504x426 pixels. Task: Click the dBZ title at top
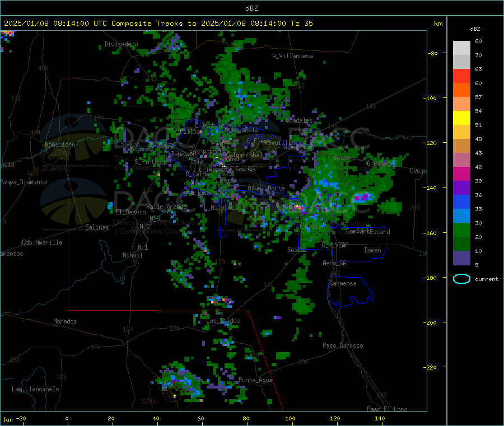[252, 8]
